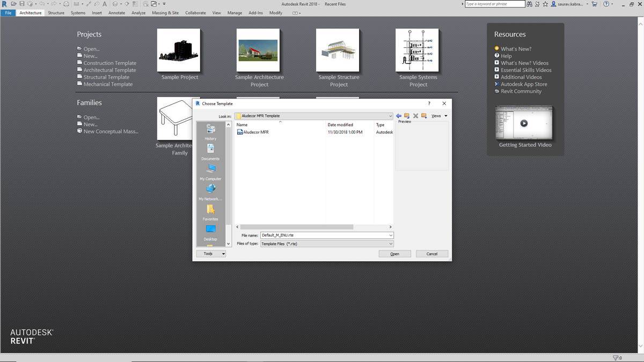
Task: Switch to the Structure ribbon tab
Action: tap(56, 13)
